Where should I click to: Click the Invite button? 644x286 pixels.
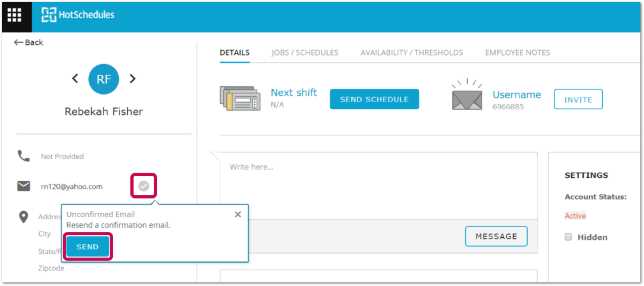[x=578, y=99]
